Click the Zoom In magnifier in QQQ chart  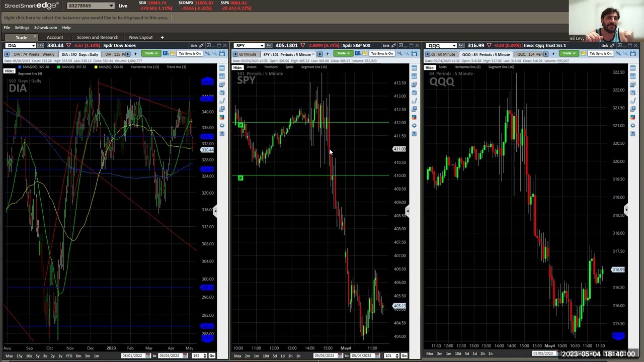618,53
